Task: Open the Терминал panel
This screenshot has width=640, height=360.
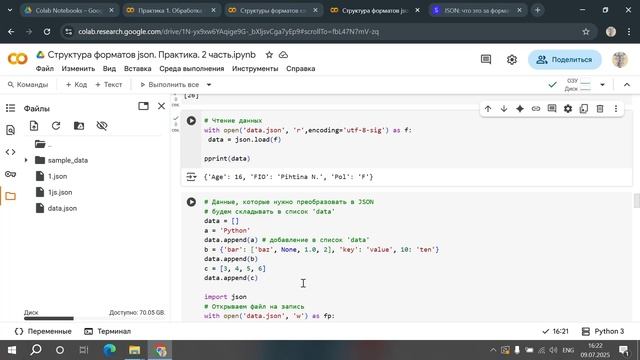Action: [107, 331]
